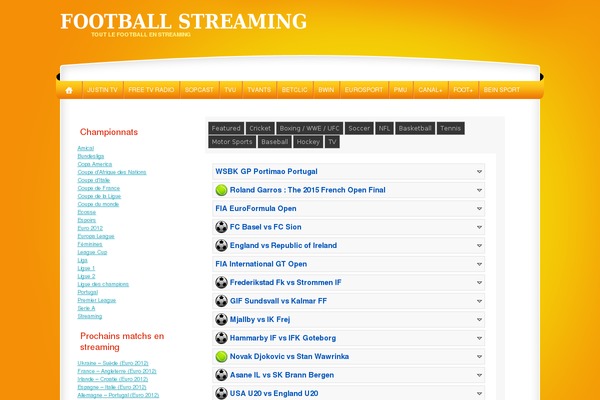Select the Soccer tab
Screen dimensions: 600x400
(x=359, y=128)
